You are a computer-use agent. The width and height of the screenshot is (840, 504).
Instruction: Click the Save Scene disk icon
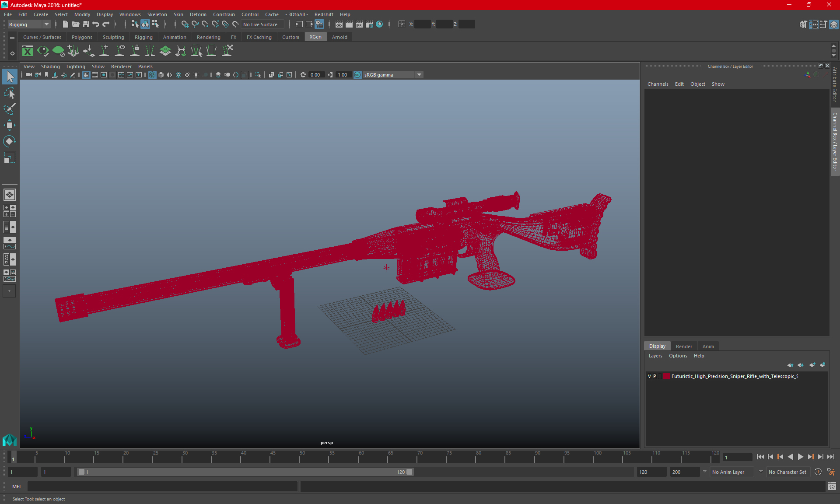[86, 24]
